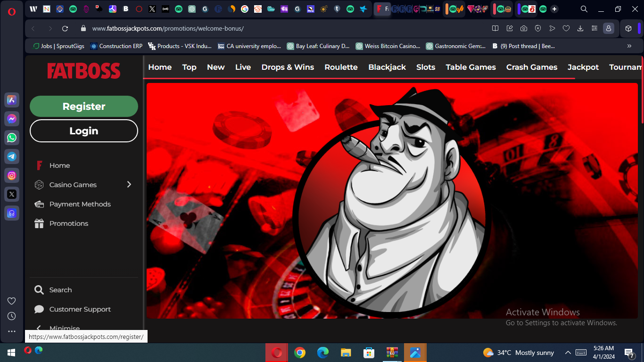Viewport: 644px width, 362px height.
Task: Open File Explorer from the taskbar
Action: tap(346, 353)
